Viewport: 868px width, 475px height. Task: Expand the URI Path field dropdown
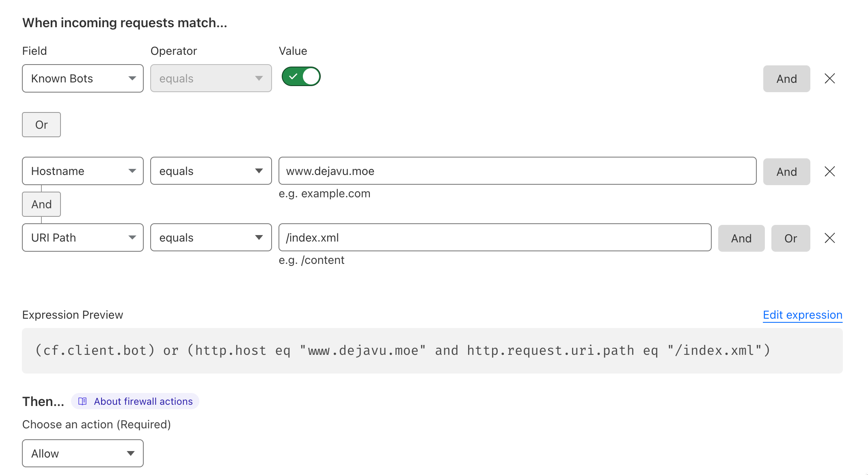coord(83,237)
